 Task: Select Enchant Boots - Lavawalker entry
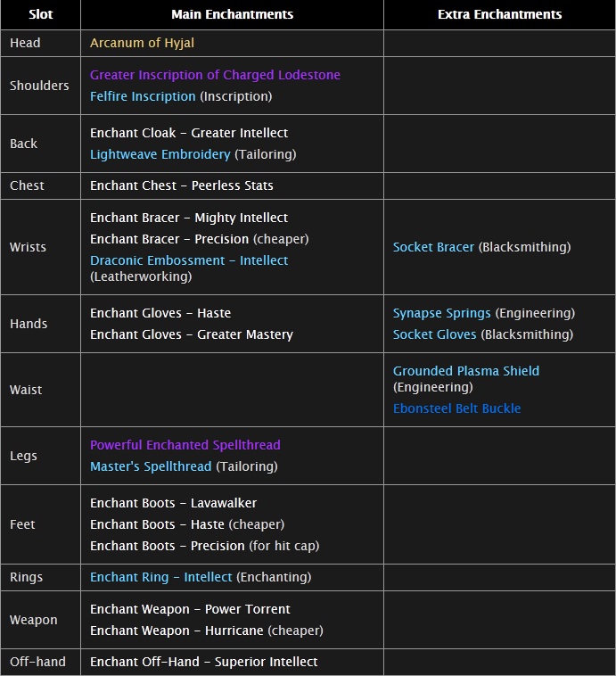173,503
